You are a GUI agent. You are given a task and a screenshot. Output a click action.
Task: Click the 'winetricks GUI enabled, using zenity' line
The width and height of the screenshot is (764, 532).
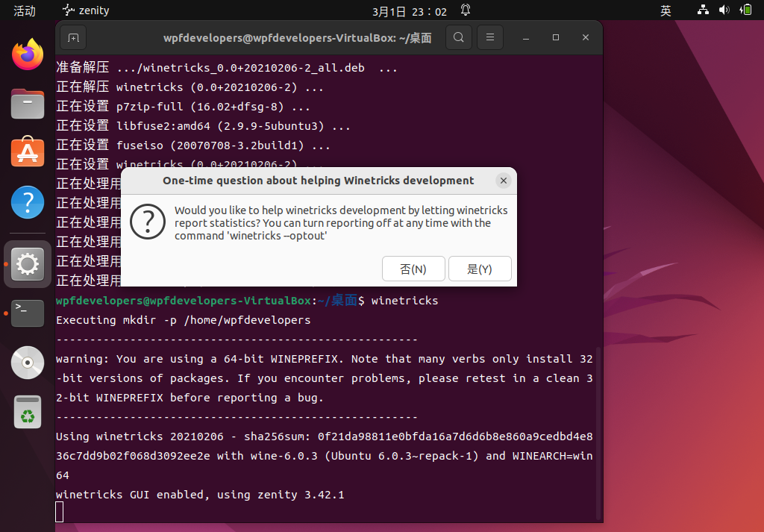[200, 495]
